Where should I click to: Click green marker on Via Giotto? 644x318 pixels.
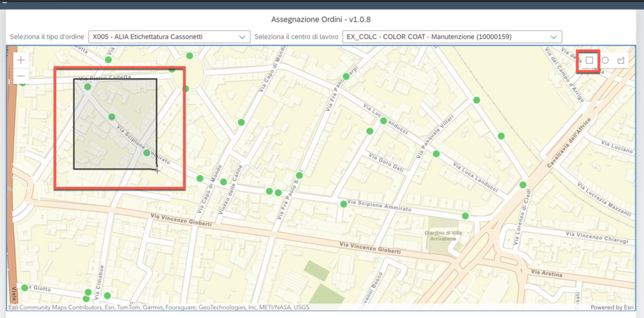tap(24, 288)
